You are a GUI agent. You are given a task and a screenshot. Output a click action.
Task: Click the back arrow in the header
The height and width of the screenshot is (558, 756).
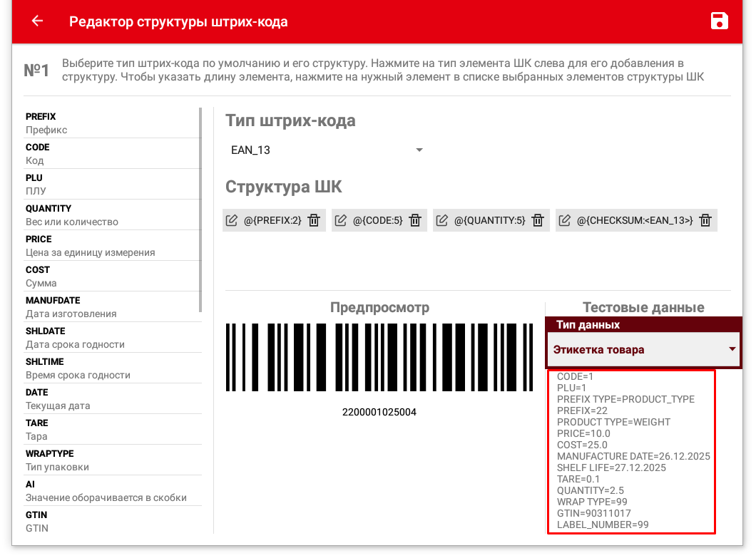click(x=37, y=21)
